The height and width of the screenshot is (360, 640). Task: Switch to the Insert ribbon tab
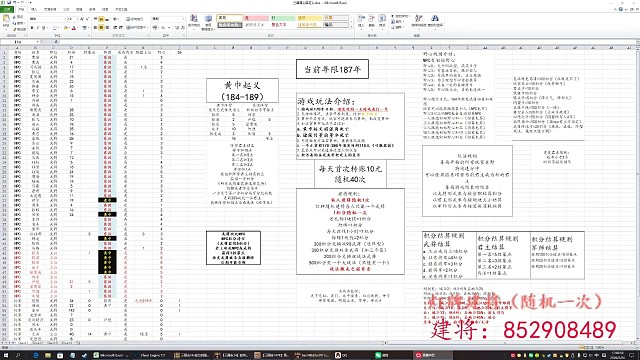34,9
